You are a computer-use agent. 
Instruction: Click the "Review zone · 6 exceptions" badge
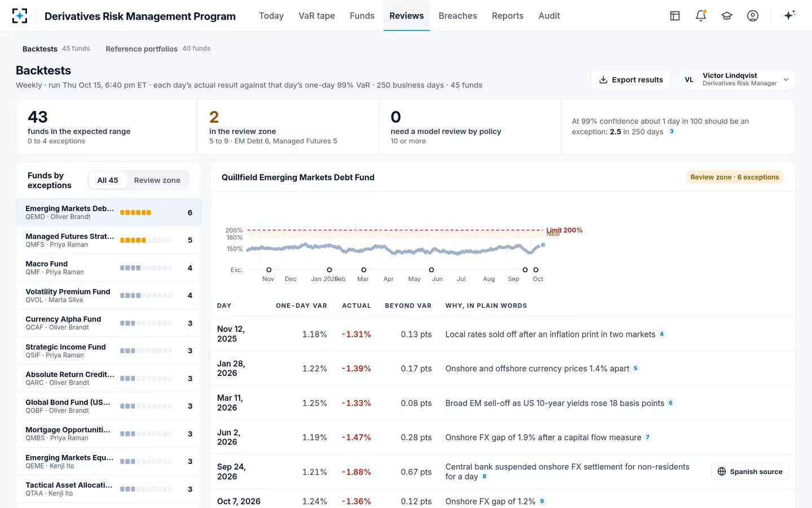(x=735, y=177)
